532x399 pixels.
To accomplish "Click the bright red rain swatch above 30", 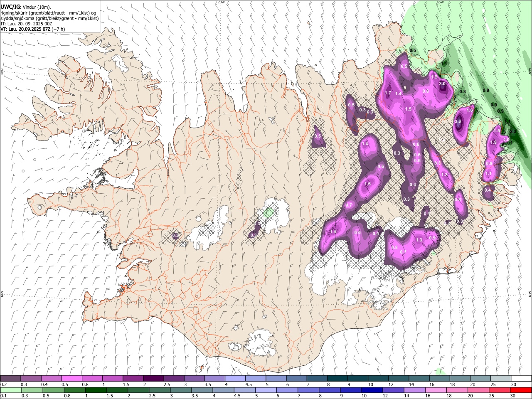I will (520, 390).
